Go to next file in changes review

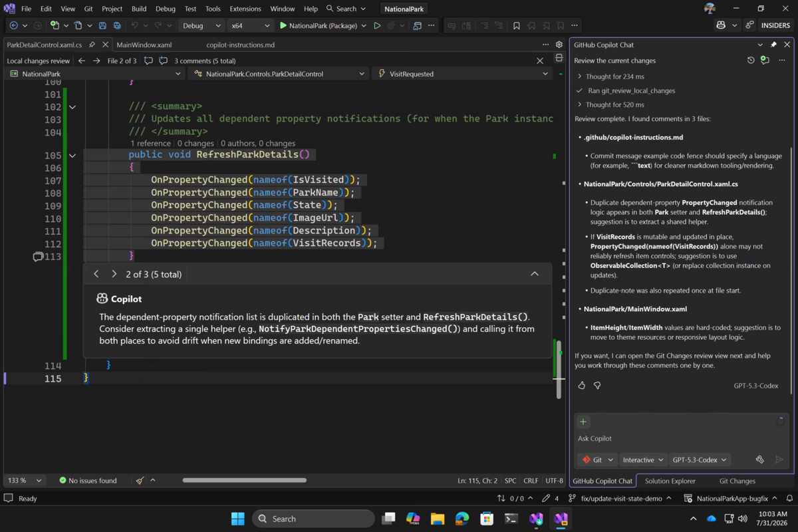coord(96,61)
